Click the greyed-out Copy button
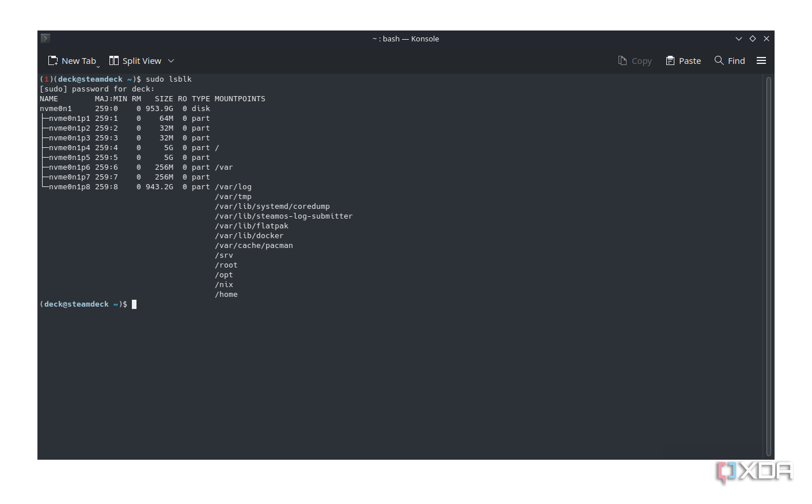 (x=635, y=60)
